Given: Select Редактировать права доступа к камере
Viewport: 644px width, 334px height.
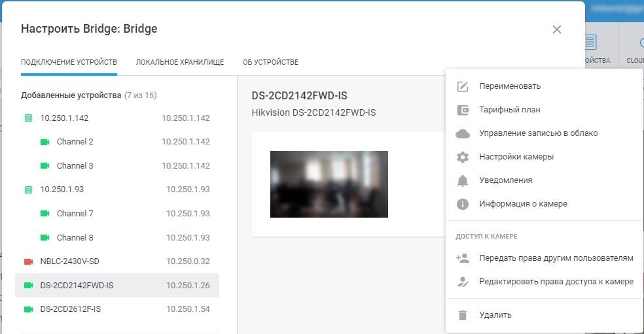Looking at the screenshot, I should tap(545, 282).
